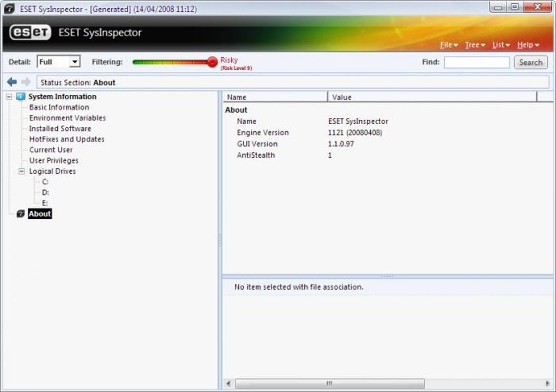The image size is (556, 392).
Task: Click the Find input field
Action: (476, 62)
